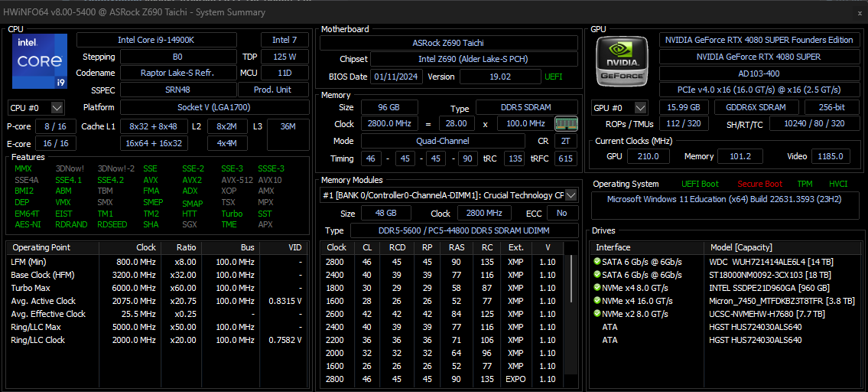Viewport: 868px width, 392px height.
Task: Click the green memory module icon
Action: tap(566, 124)
